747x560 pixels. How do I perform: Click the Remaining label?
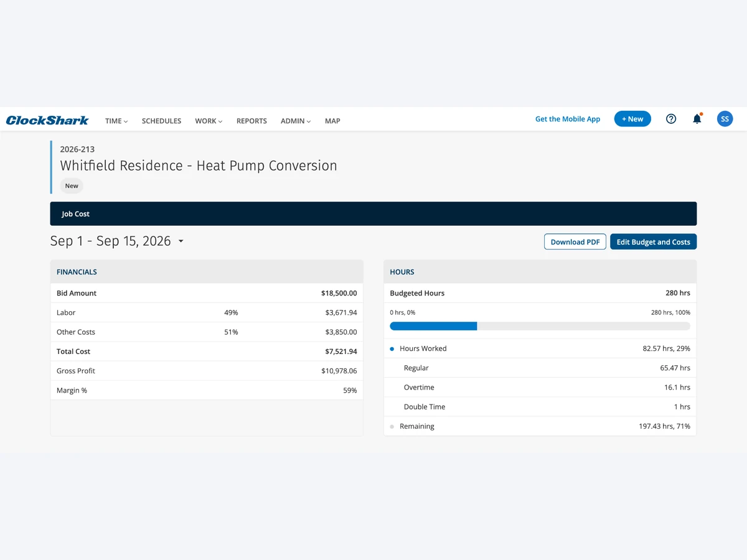point(417,426)
